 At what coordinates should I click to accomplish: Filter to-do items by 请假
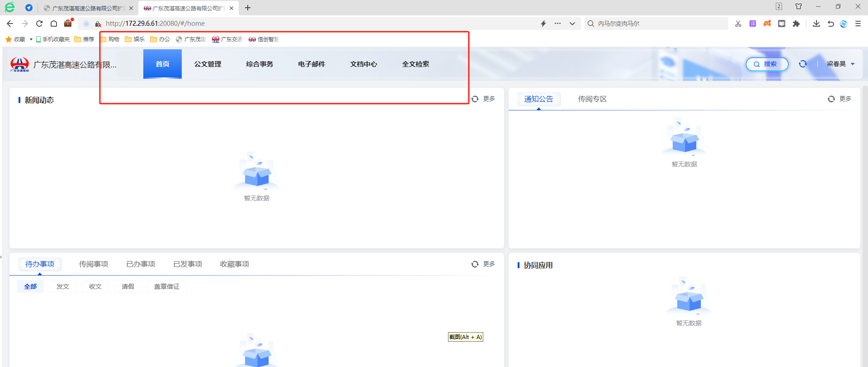128,286
